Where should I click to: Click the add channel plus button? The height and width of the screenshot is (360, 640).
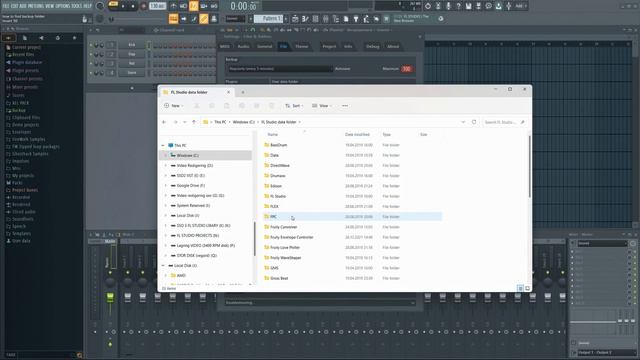point(131,88)
